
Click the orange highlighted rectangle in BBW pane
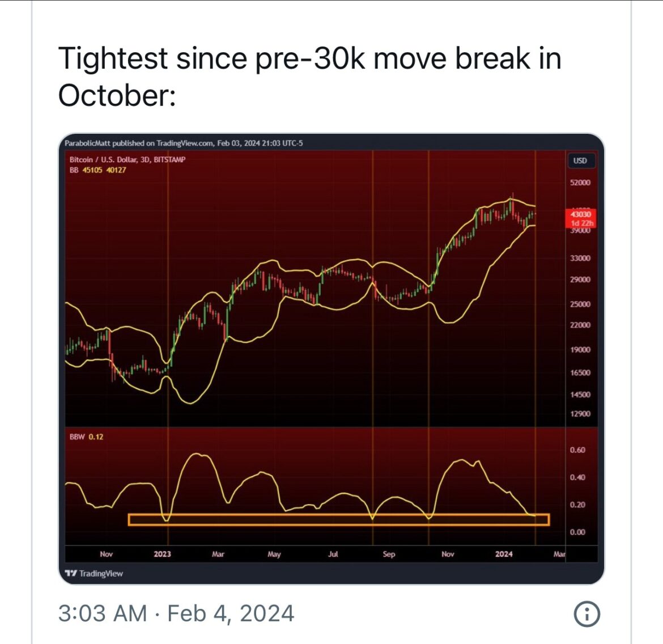point(339,520)
